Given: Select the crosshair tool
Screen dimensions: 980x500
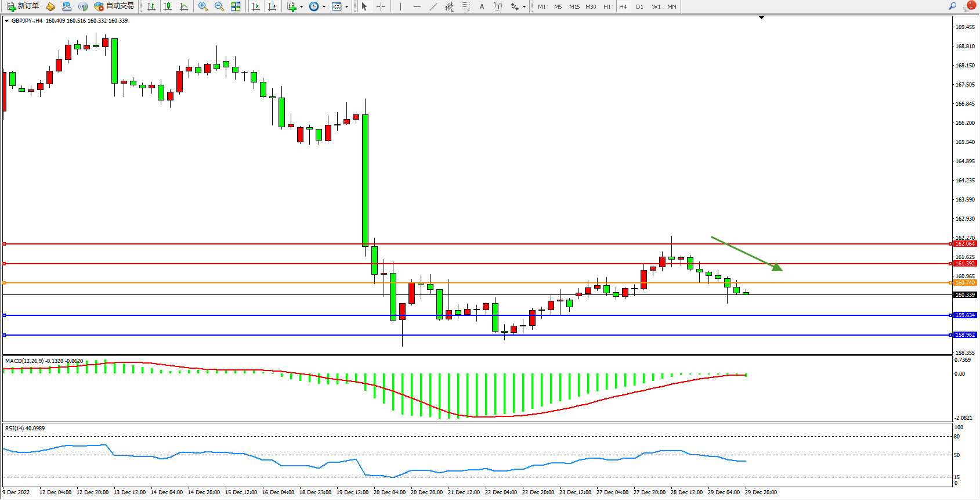Looking at the screenshot, I should coord(381,6).
